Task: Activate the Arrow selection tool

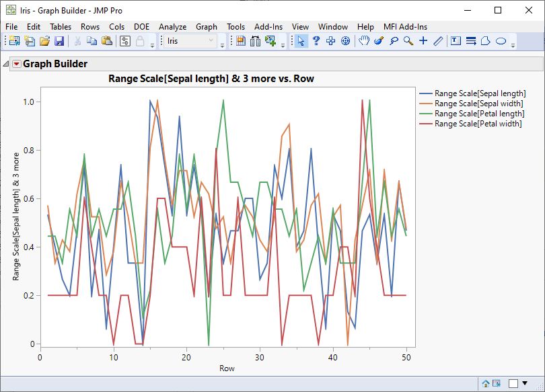Action: tap(301, 41)
